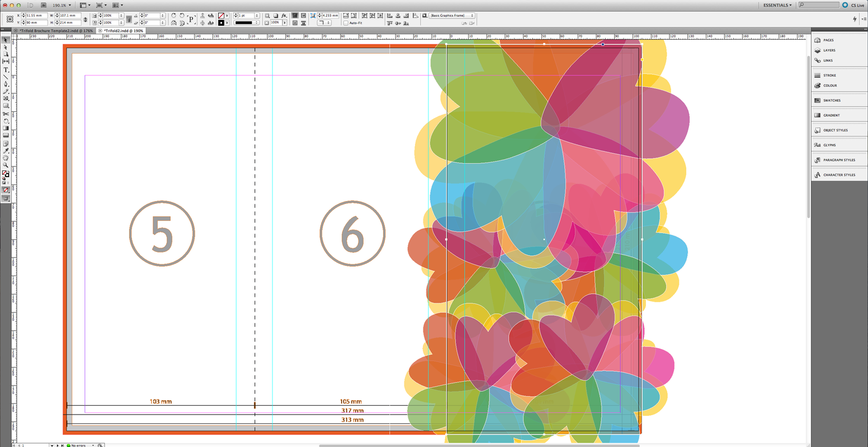Select the Page tool

click(6, 54)
